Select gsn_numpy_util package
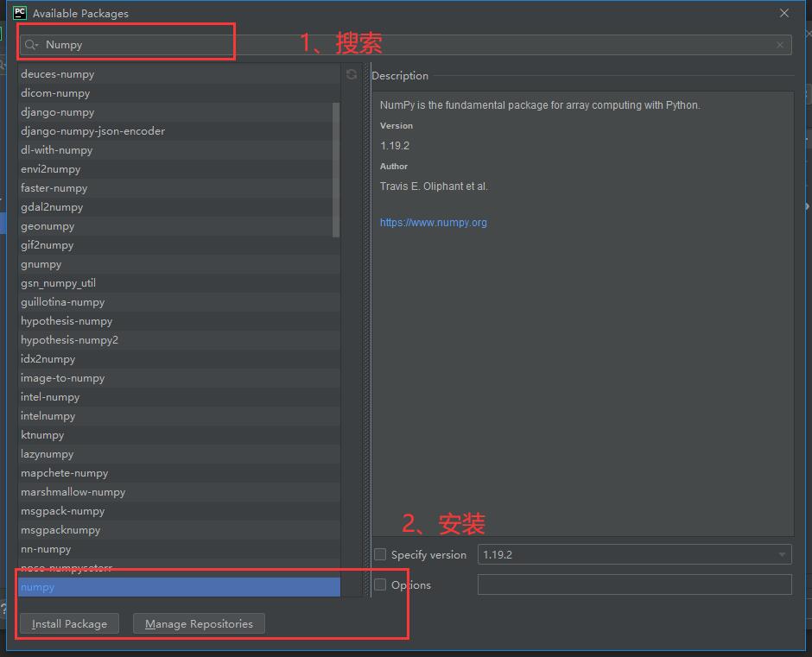812x657 pixels. pos(179,283)
